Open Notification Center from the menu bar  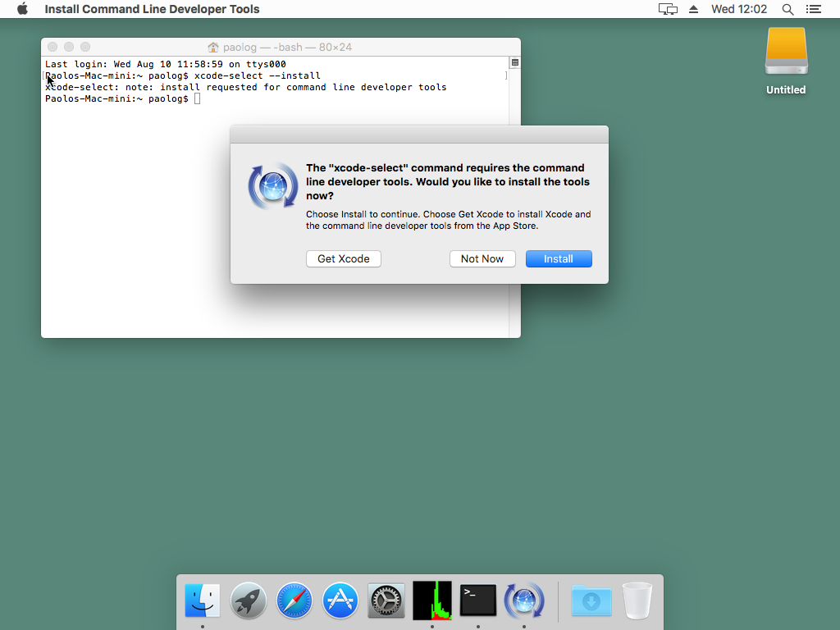(814, 9)
